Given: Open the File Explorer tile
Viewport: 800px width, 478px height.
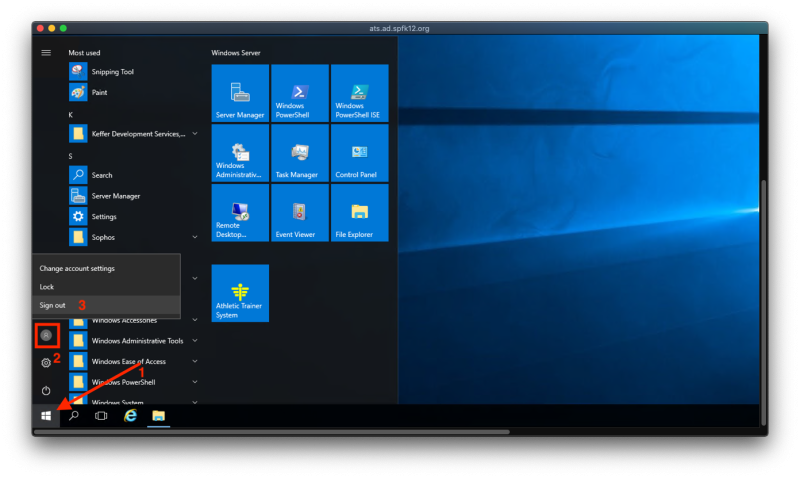Looking at the screenshot, I should tap(359, 212).
